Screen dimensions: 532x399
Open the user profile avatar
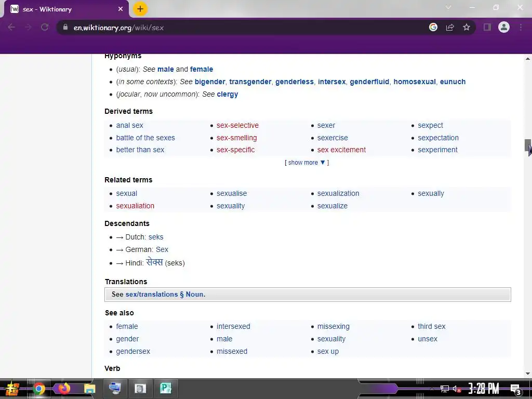click(x=504, y=27)
